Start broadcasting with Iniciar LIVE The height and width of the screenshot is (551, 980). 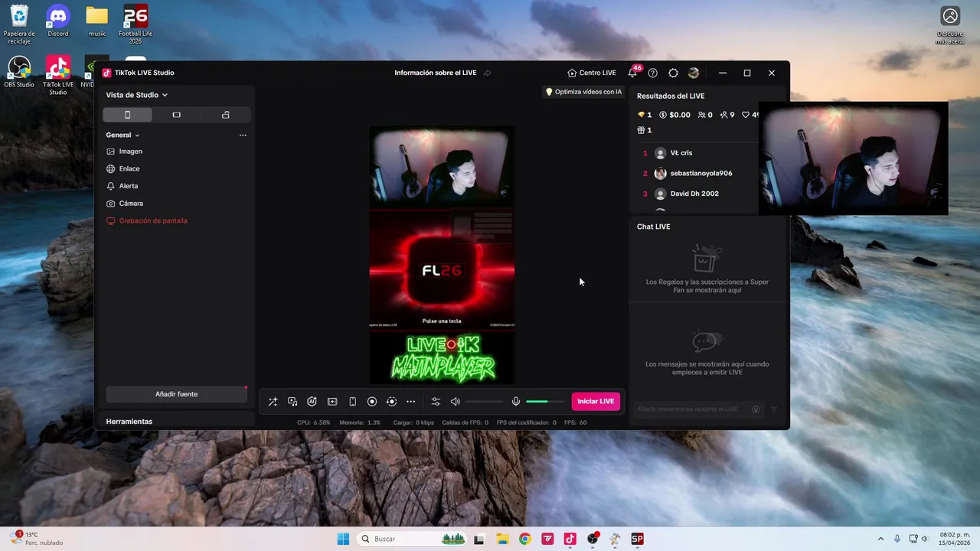click(596, 402)
